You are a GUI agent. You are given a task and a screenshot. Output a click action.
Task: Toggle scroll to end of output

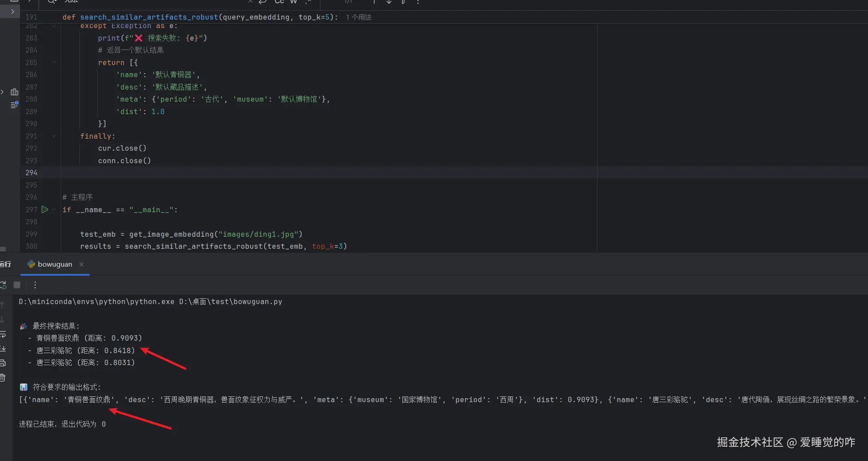pos(3,348)
